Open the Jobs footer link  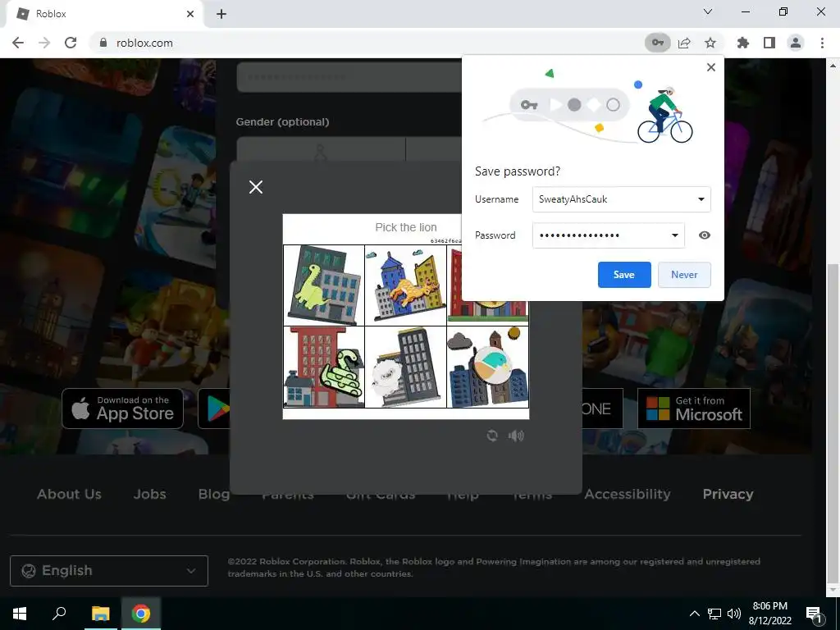point(149,494)
